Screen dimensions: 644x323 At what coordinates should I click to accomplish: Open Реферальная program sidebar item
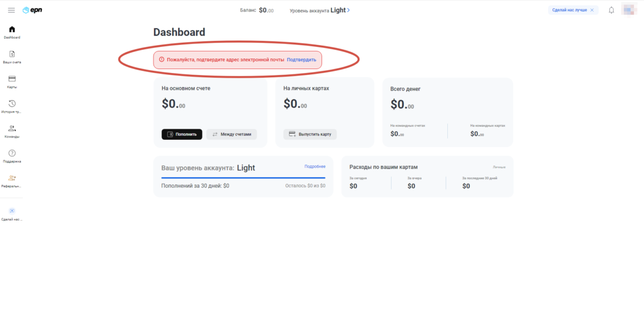(x=12, y=178)
